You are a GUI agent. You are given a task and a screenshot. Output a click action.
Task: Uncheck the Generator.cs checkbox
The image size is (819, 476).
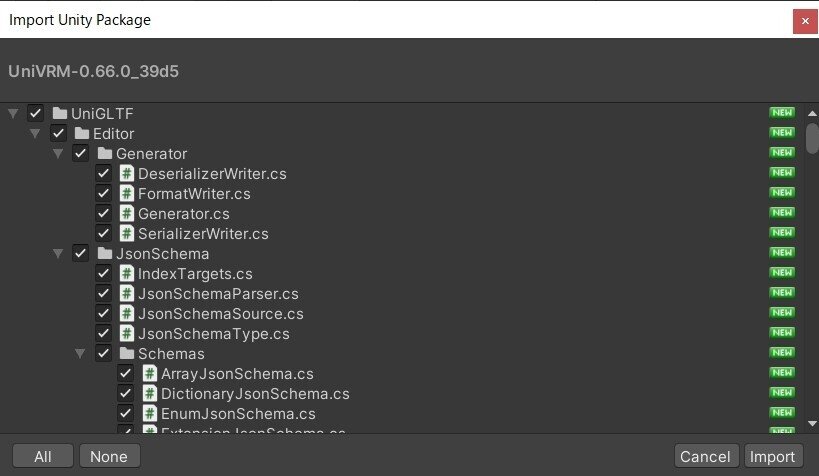click(x=103, y=213)
